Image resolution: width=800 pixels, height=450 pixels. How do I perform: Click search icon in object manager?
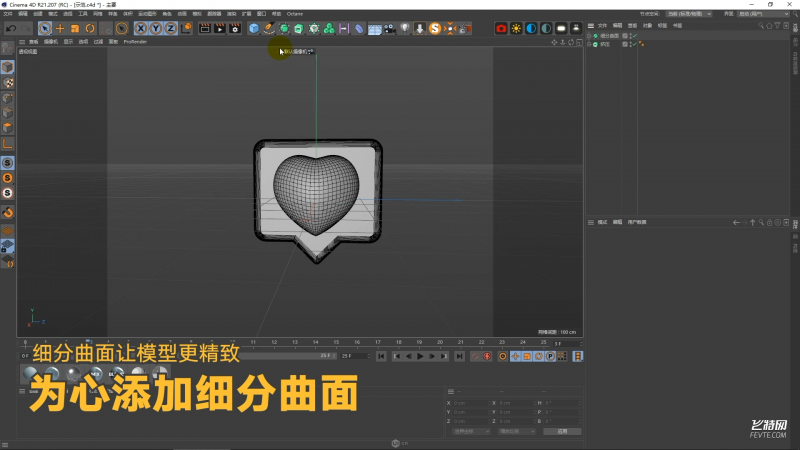[761, 26]
